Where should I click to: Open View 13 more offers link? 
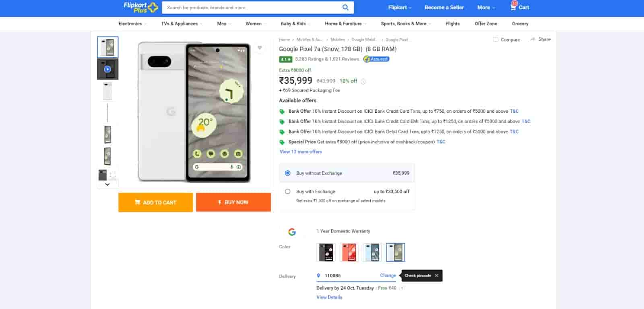pos(301,152)
